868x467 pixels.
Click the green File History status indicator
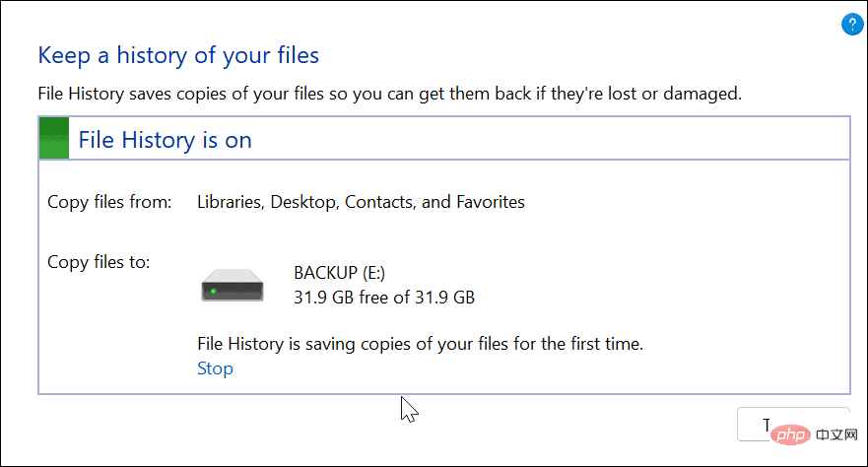(x=54, y=138)
